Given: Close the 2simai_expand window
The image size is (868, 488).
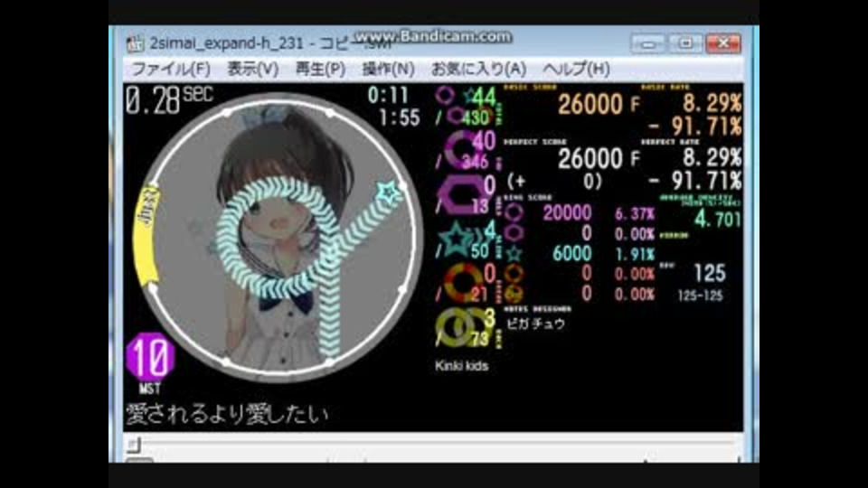Looking at the screenshot, I should pyautogui.click(x=723, y=42).
